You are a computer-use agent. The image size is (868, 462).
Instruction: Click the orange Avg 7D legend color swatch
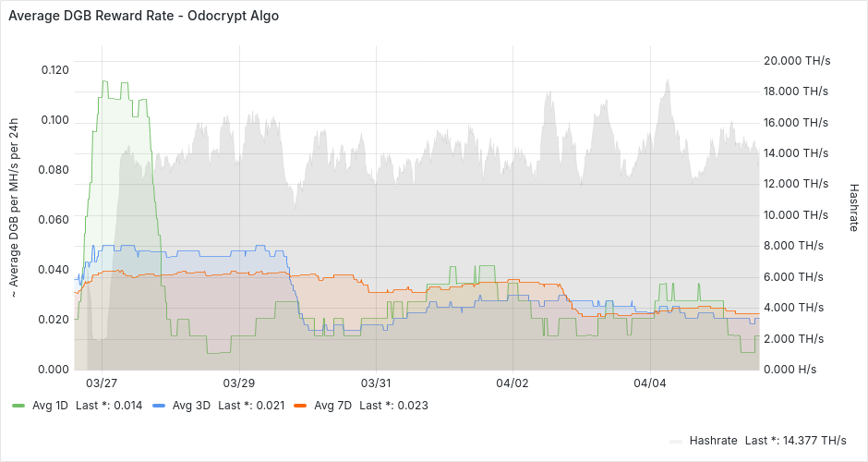tap(299, 406)
